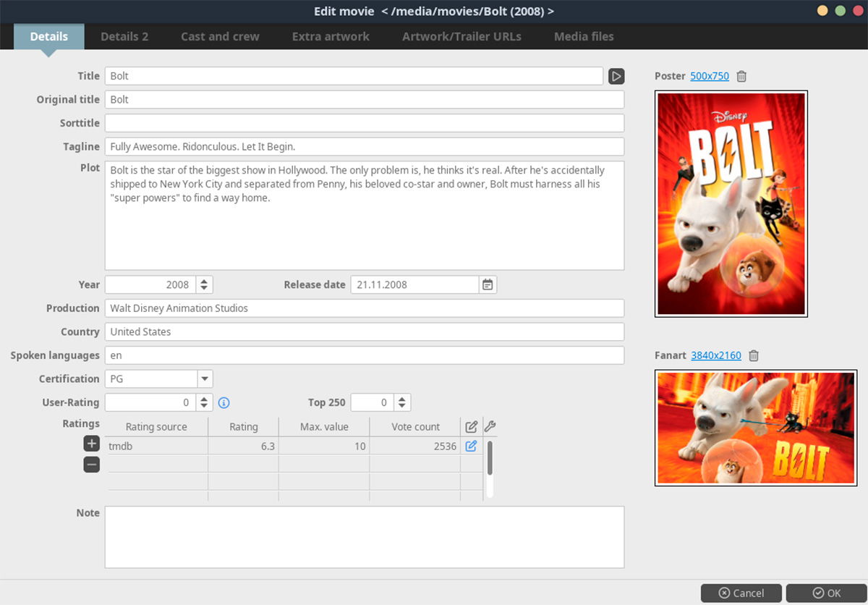Image resolution: width=868 pixels, height=605 pixels.
Task: Show the User-Rating info icon
Action: (x=224, y=402)
